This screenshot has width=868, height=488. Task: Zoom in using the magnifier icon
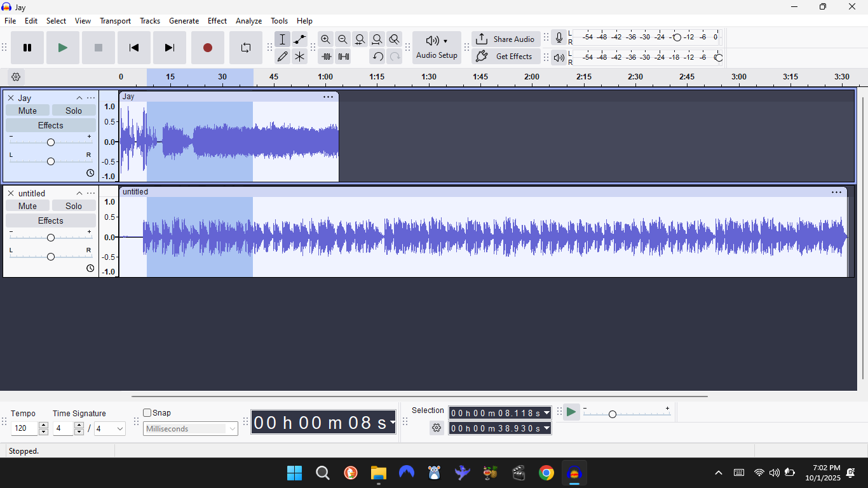pos(326,39)
